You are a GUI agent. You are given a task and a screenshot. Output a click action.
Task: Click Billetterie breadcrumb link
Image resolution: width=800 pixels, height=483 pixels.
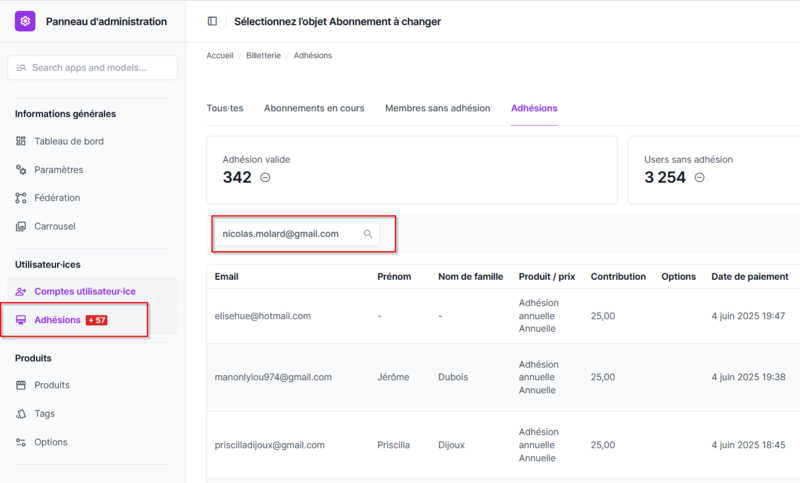point(265,55)
